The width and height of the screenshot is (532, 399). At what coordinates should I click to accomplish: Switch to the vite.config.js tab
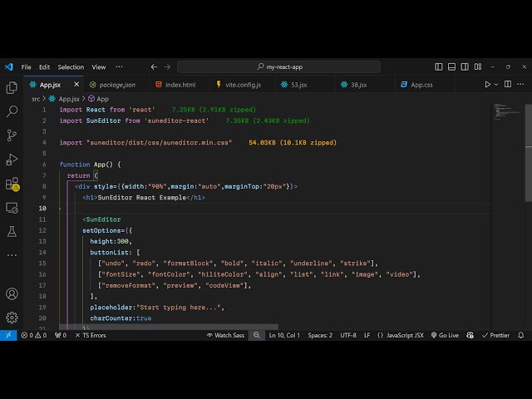pyautogui.click(x=242, y=85)
